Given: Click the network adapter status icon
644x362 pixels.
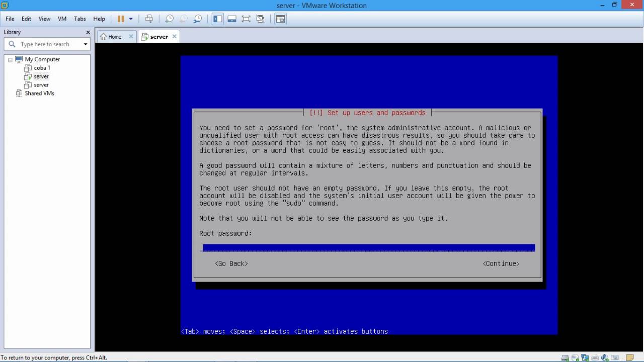Looking at the screenshot, I should (x=585, y=357).
